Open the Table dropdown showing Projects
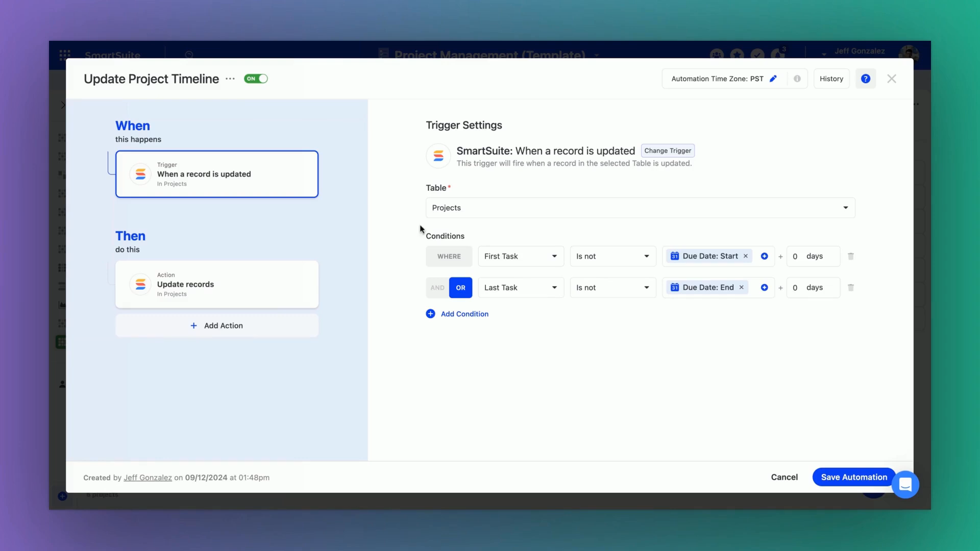 [x=641, y=208]
